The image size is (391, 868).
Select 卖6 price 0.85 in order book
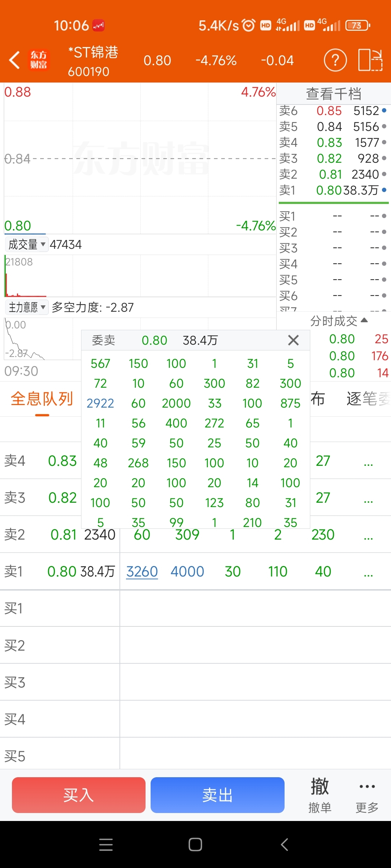click(329, 111)
